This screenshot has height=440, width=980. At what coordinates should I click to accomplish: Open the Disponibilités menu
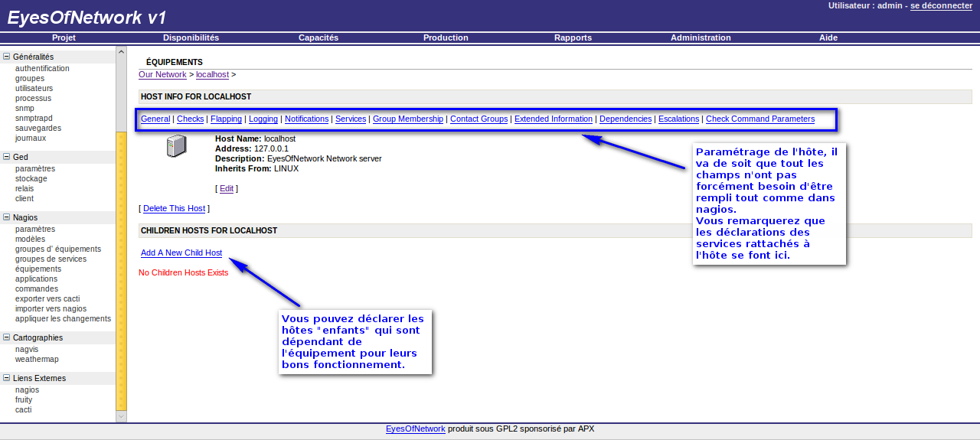191,37
